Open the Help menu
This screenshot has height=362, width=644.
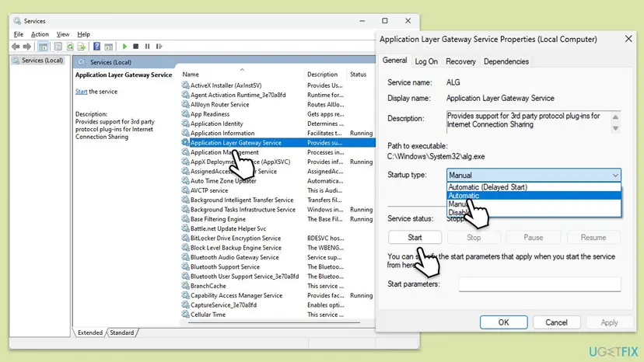[x=84, y=34]
